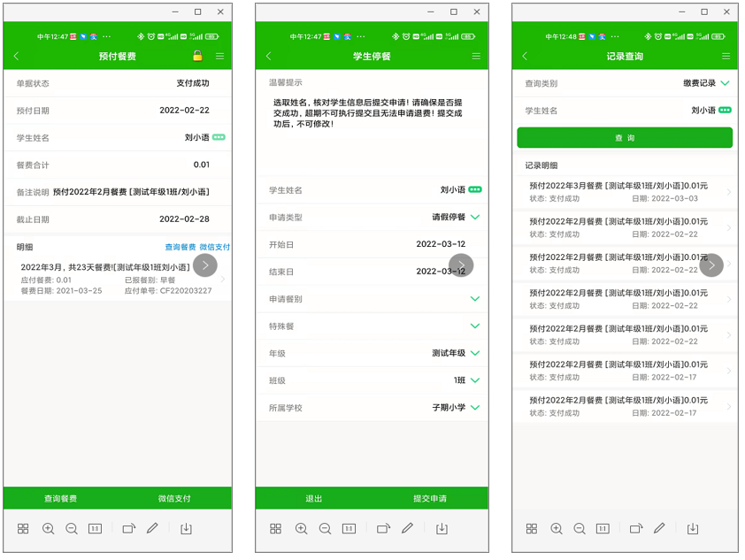745x560 pixels.
Task: Click the 开始日 date field 2022-03-12
Action: tap(441, 244)
